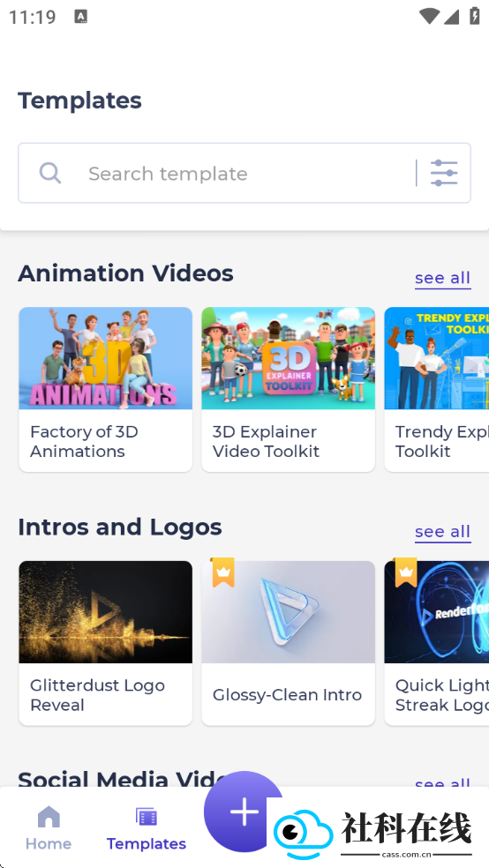Open 3D Explainer Video Toolkit thumbnail
Viewport: 489px width, 868px height.
pos(289,358)
